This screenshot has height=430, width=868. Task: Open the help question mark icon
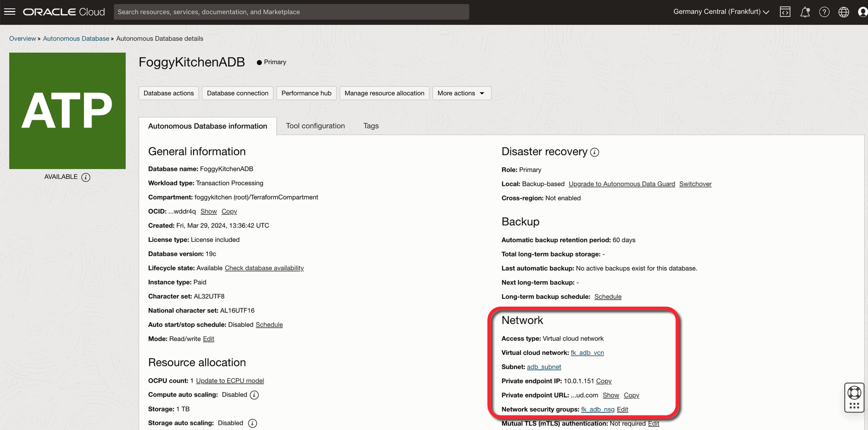point(824,12)
